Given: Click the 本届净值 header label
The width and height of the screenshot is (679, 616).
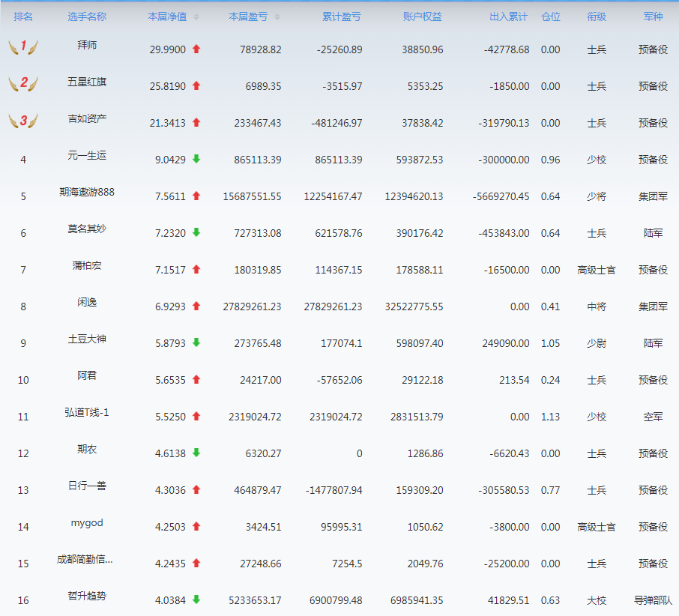Looking at the screenshot, I should [x=167, y=17].
